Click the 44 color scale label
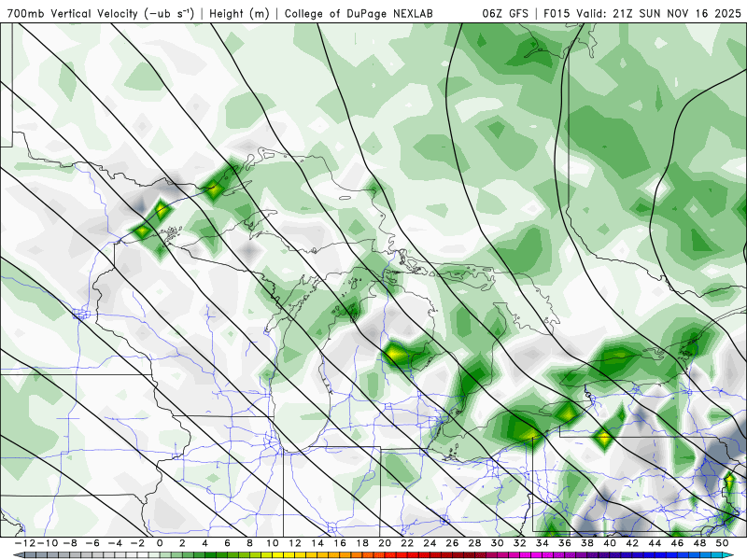Viewport: 747px width, 560px height. pyautogui.click(x=655, y=543)
